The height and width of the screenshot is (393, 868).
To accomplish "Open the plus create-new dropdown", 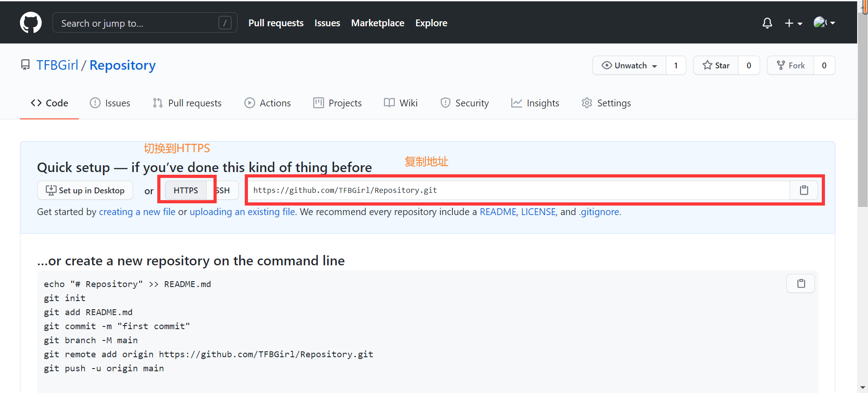I will [793, 23].
